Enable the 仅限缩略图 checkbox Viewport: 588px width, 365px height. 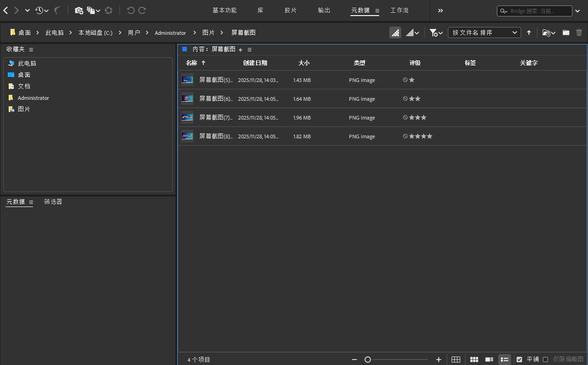point(545,360)
